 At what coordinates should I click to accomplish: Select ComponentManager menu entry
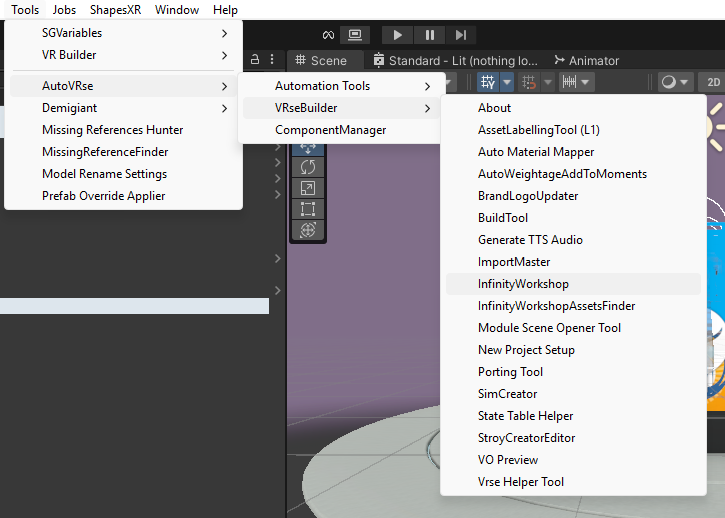[341, 130]
